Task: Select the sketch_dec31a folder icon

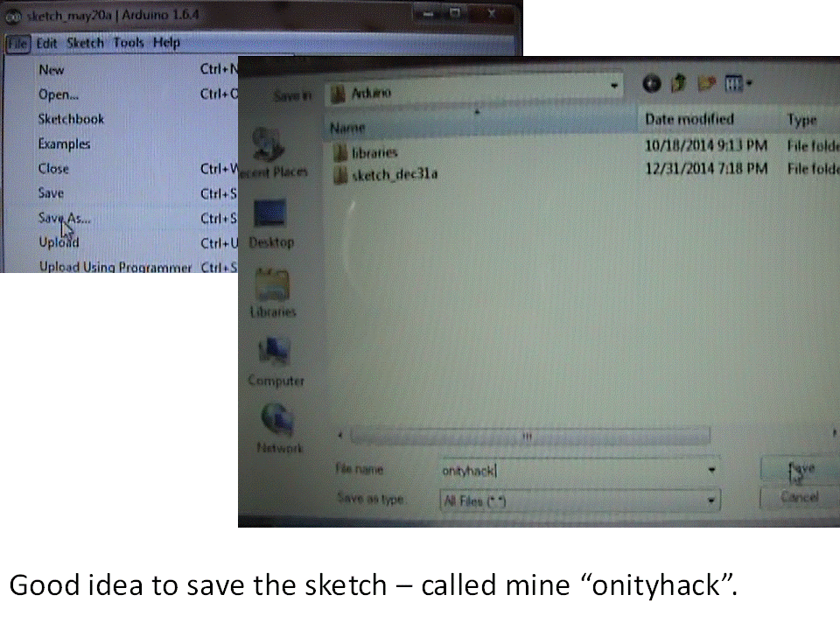Action: [340, 175]
